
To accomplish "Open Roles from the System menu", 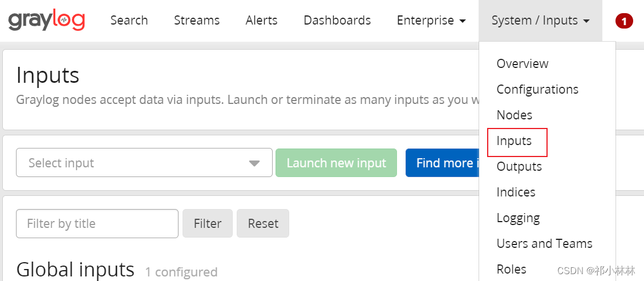I will tap(511, 269).
